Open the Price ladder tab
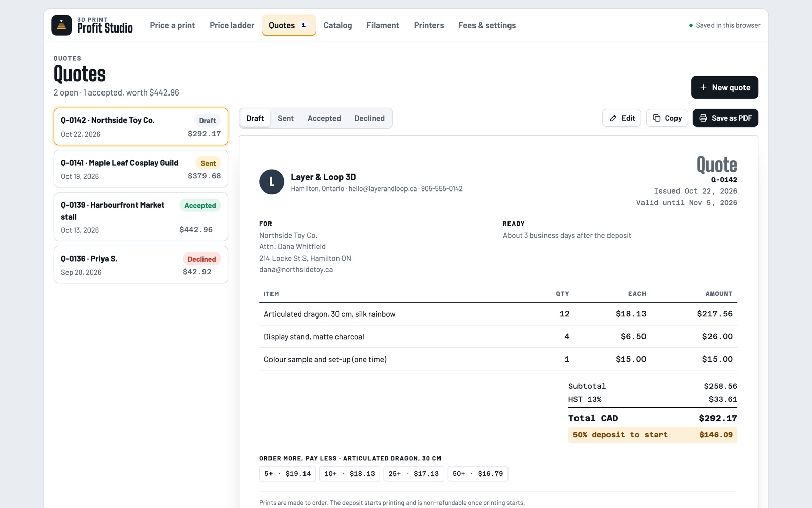812x508 pixels. tap(232, 25)
